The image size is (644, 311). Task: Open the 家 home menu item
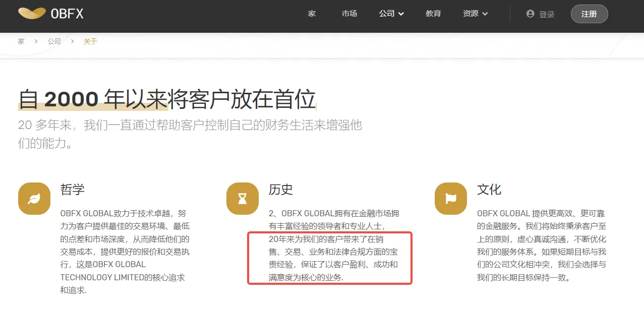pyautogui.click(x=312, y=14)
